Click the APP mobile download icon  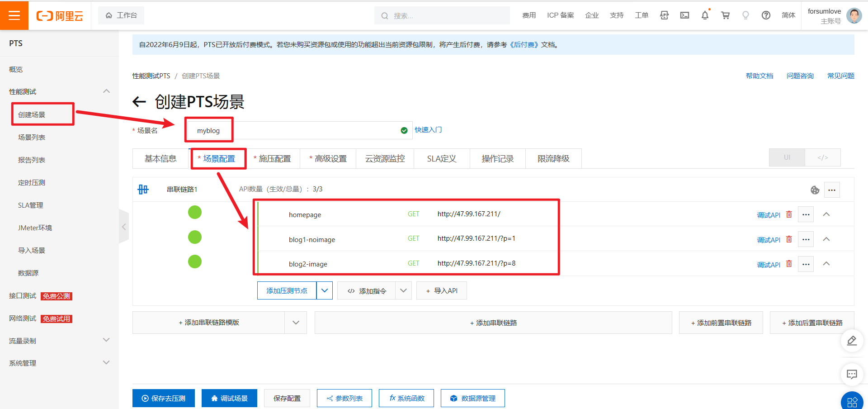pyautogui.click(x=665, y=15)
